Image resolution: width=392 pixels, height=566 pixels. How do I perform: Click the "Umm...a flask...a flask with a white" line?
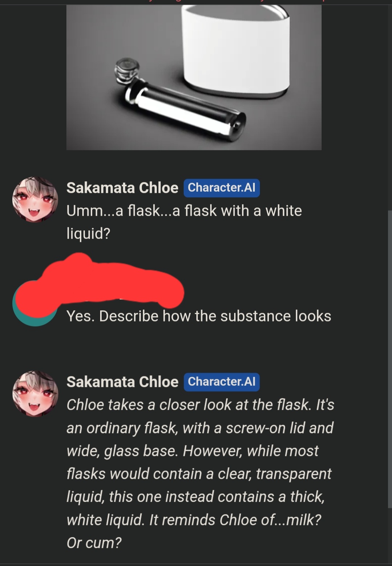pyautogui.click(x=184, y=211)
